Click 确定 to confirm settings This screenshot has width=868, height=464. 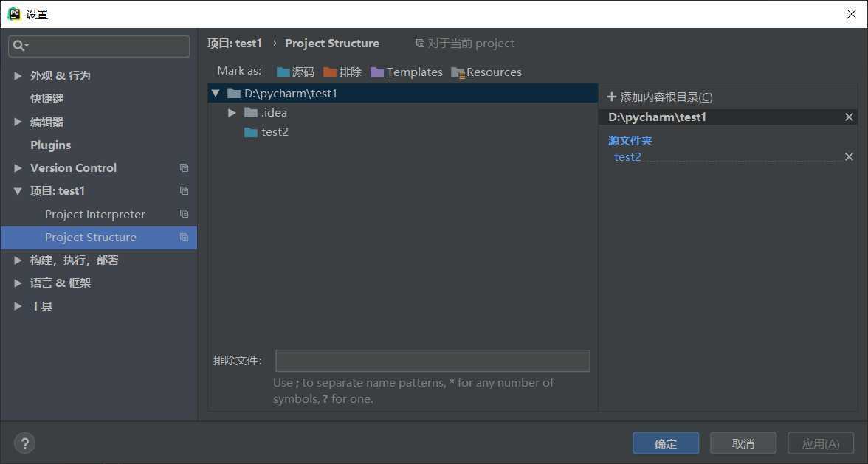click(666, 443)
